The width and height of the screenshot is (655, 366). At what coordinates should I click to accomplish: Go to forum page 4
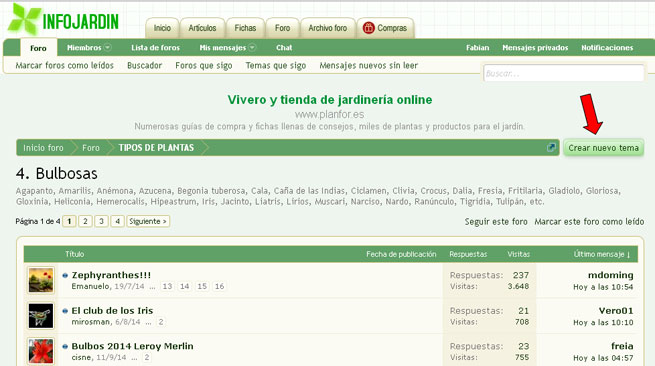[117, 221]
